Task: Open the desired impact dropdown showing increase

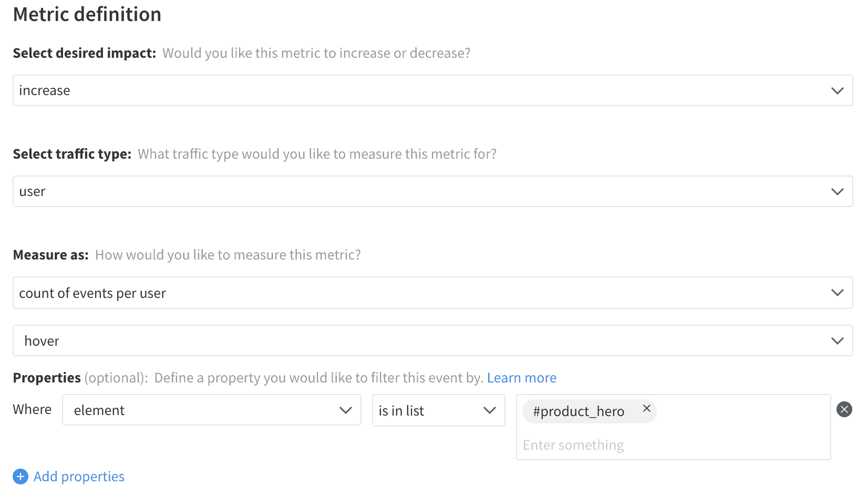Action: 432,90
